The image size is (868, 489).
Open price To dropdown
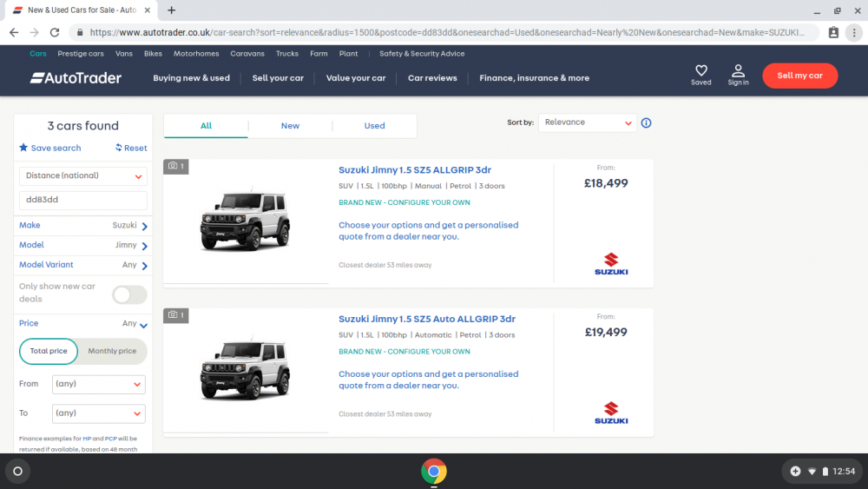tap(99, 413)
